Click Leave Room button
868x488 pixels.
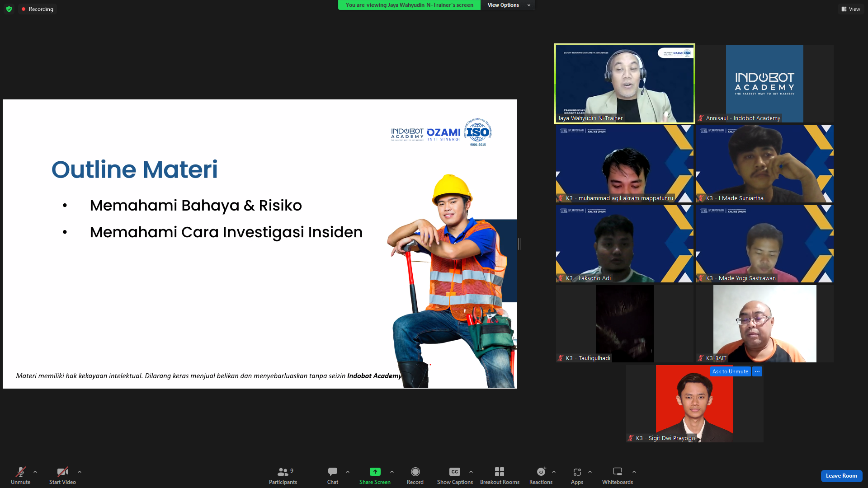coord(840,475)
